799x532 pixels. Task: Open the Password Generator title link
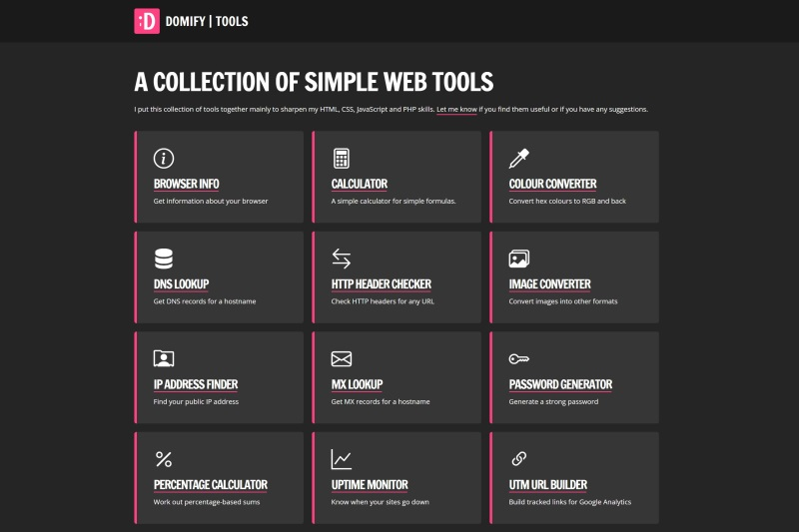(x=560, y=384)
